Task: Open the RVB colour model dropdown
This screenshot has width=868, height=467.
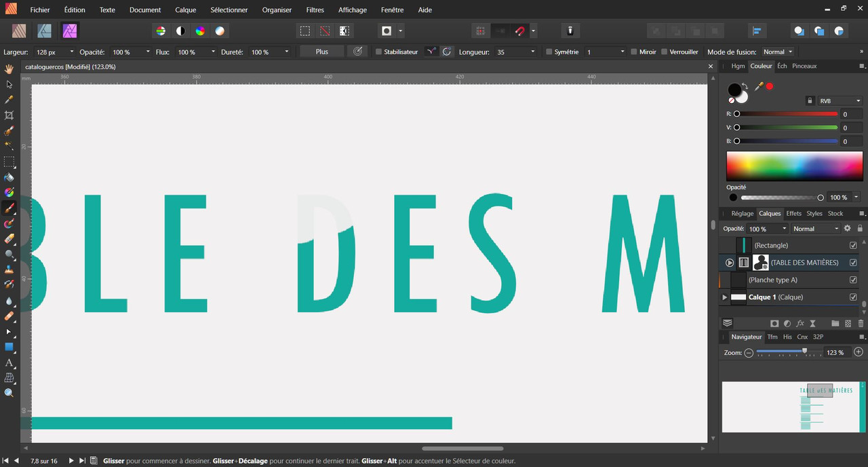Action: click(840, 100)
